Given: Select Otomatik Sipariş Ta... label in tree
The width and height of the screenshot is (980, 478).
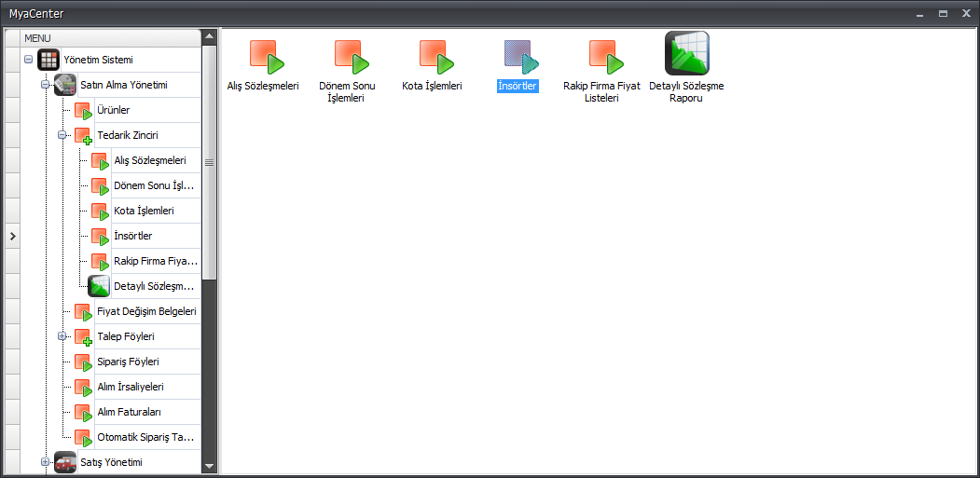Looking at the screenshot, I should pos(146,437).
